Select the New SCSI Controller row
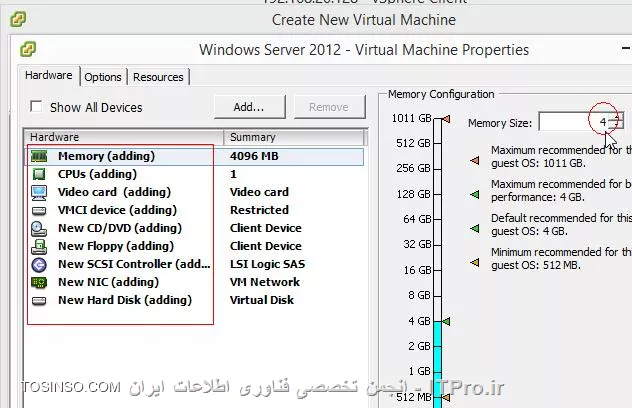 point(195,264)
